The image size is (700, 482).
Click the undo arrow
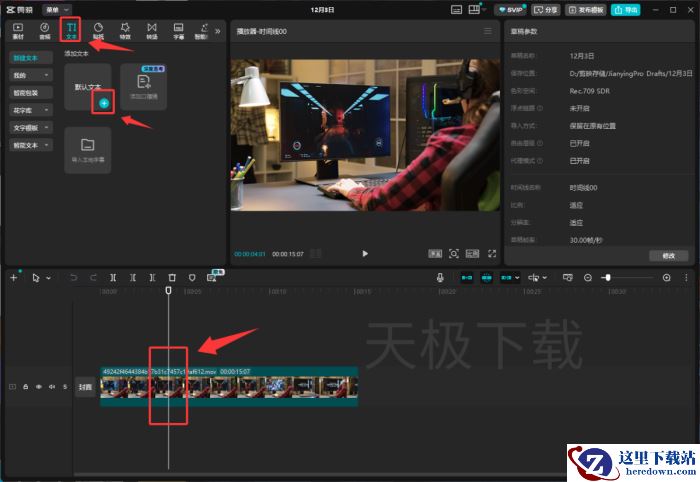click(74, 278)
